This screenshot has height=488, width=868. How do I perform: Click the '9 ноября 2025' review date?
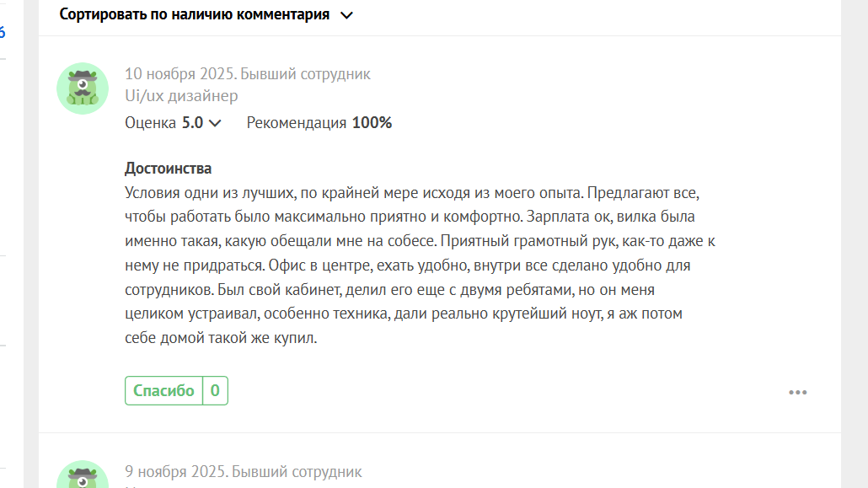coord(175,471)
